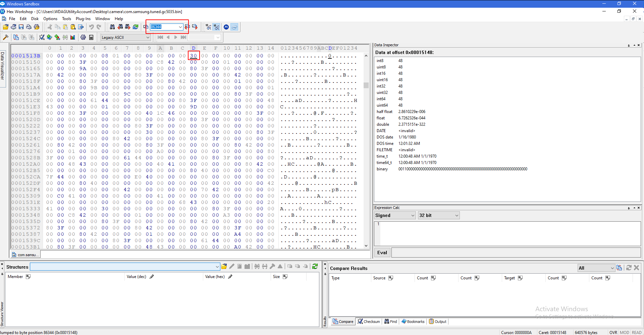
Task: Open the Legacy ASCII character set dropdown
Action: coord(126,37)
